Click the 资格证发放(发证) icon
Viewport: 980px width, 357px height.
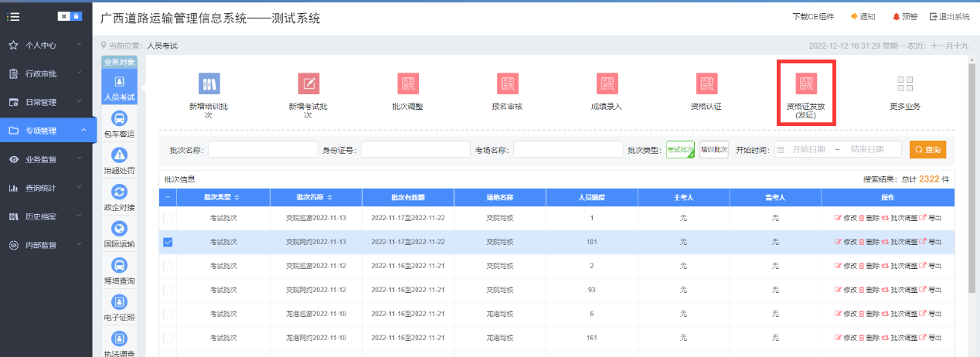[806, 84]
